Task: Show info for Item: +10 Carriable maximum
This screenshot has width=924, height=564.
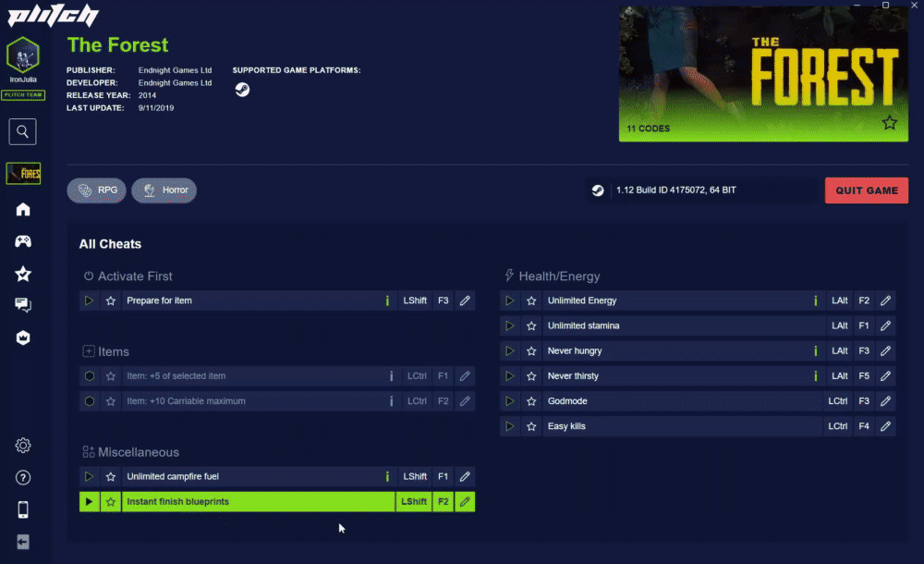Action: tap(391, 401)
